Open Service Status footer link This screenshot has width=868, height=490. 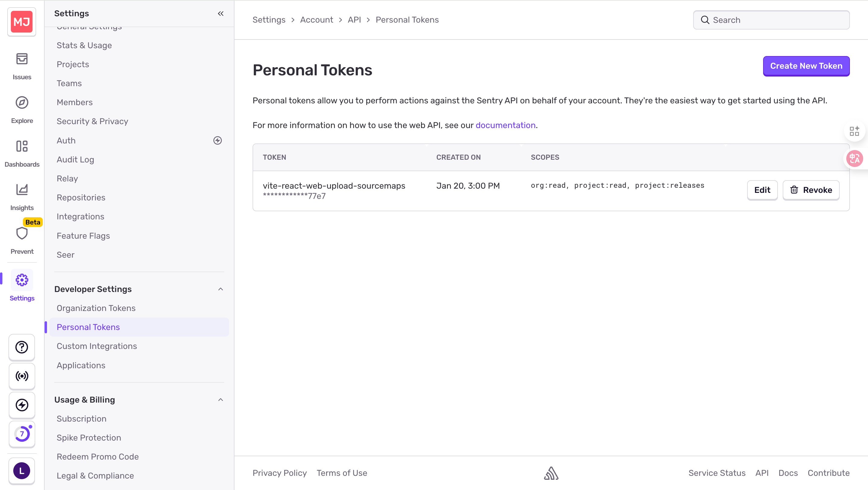(717, 473)
